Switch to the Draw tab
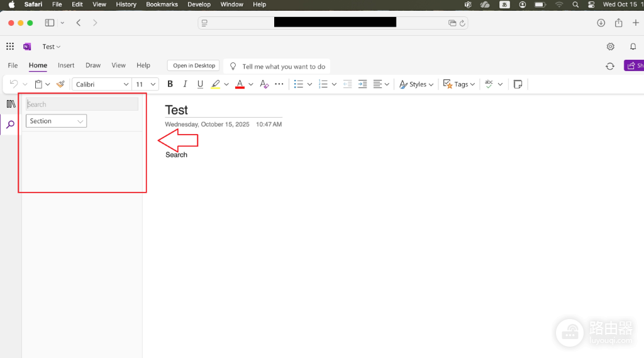The height and width of the screenshot is (358, 644). (93, 65)
